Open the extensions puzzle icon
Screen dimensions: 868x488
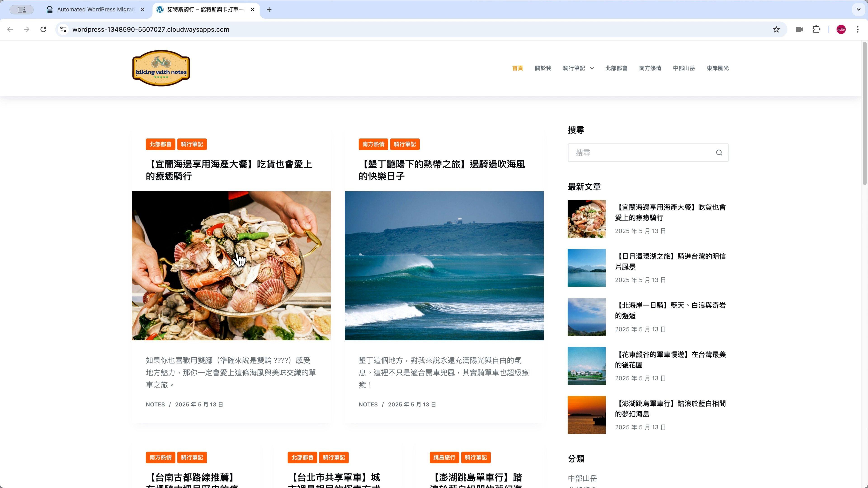point(816,29)
